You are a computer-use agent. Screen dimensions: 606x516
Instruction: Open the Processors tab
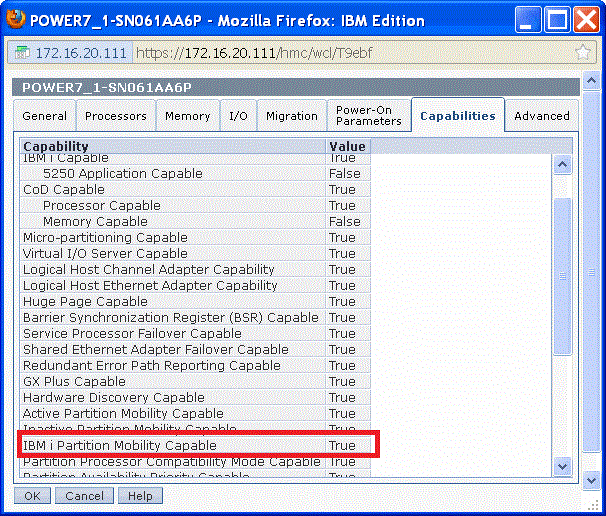(115, 116)
